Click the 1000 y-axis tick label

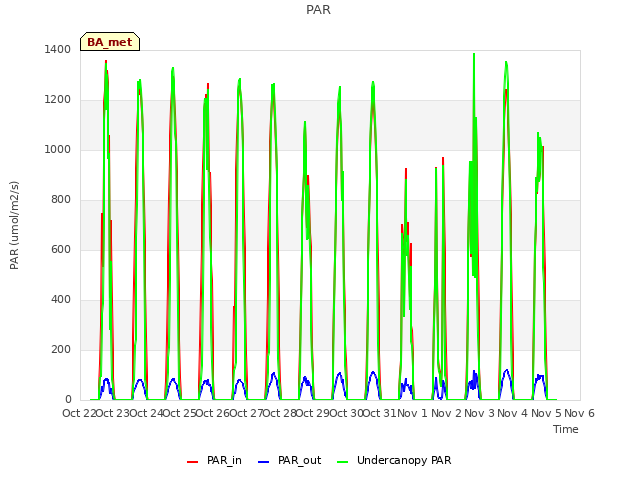pos(58,149)
